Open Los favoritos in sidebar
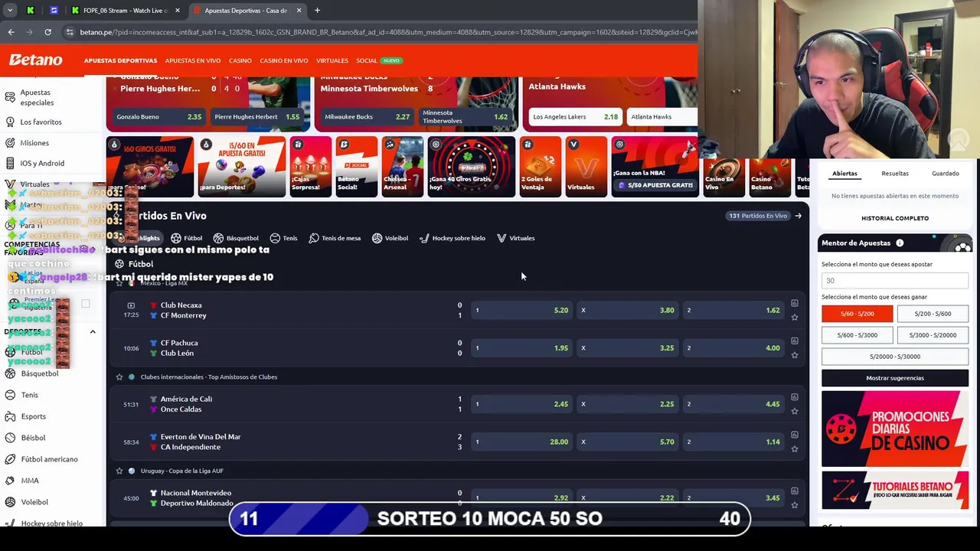The height and width of the screenshot is (551, 980). (x=41, y=122)
